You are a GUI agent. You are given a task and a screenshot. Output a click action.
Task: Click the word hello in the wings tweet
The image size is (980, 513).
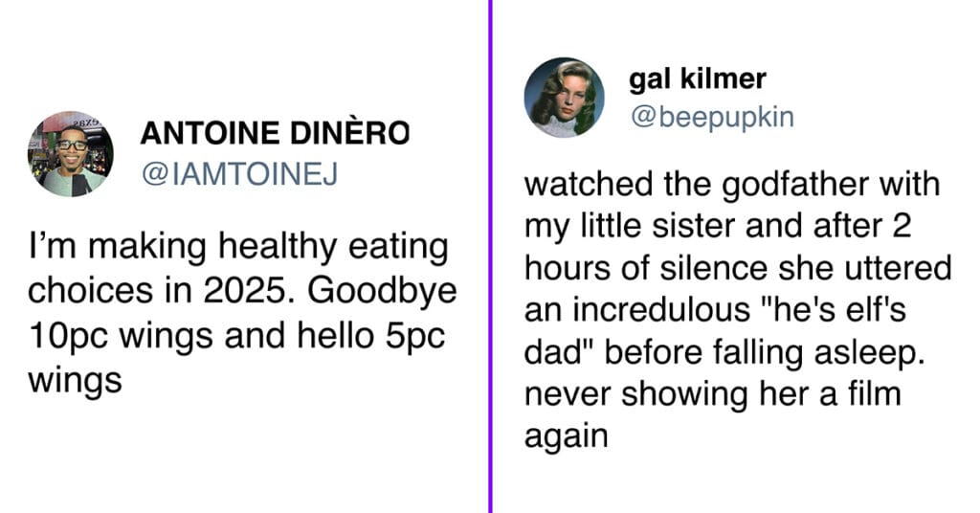click(335, 336)
